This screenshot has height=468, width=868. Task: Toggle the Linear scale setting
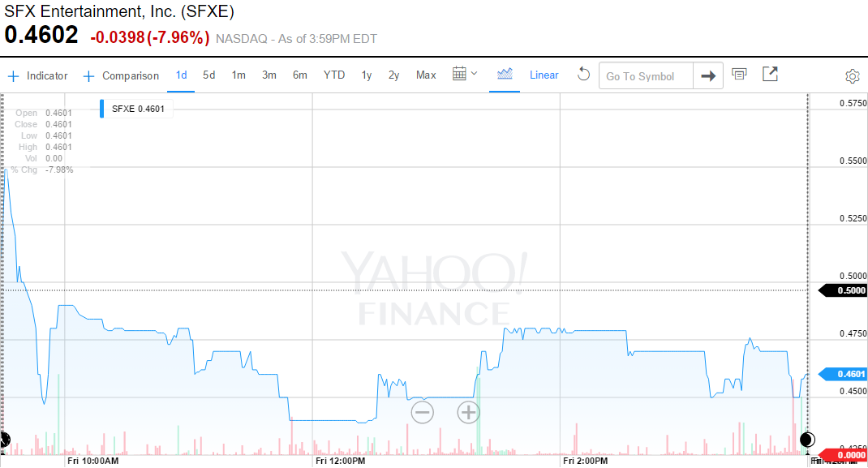pos(544,75)
